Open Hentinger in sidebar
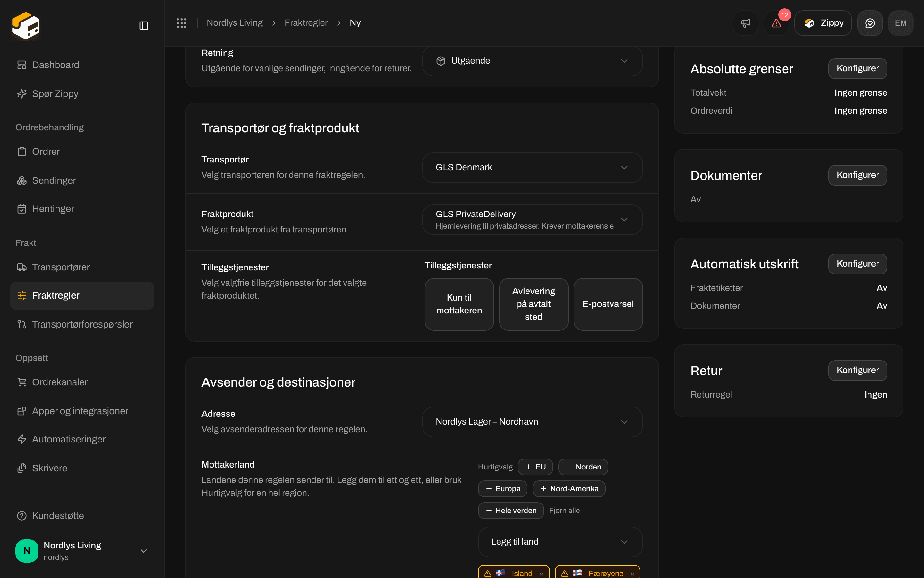Image resolution: width=924 pixels, height=578 pixels. tap(82, 209)
